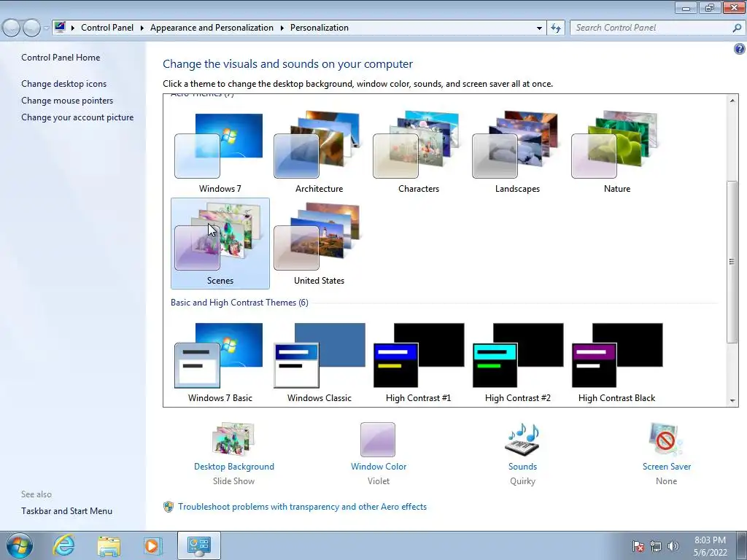Image resolution: width=747 pixels, height=560 pixels.
Task: Refresh the Control Panel view
Action: [x=555, y=28]
